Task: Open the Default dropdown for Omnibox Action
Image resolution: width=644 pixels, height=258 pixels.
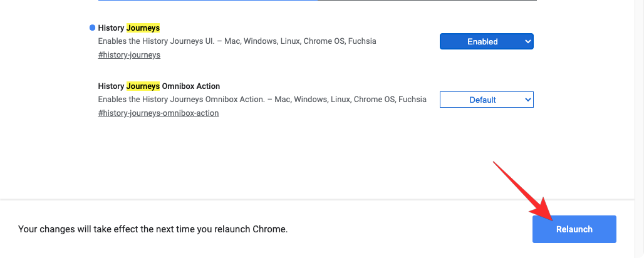Action: pyautogui.click(x=486, y=100)
